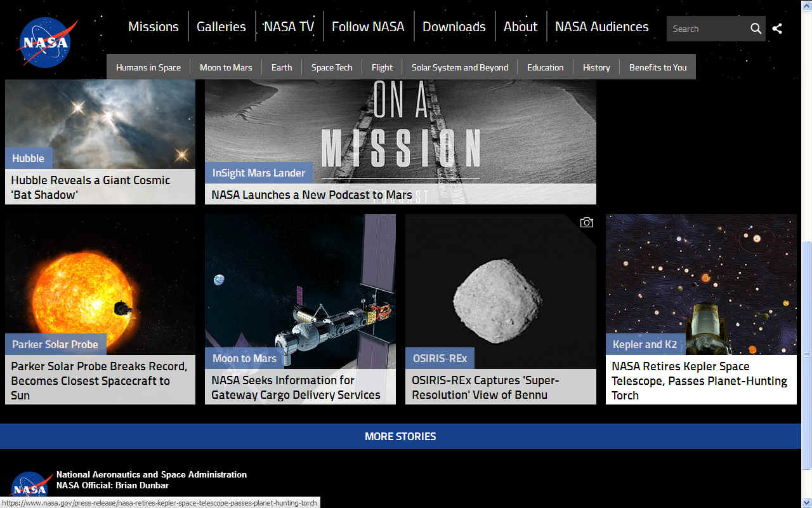Click the Hubble category tag
This screenshot has height=508, width=812.
(x=29, y=158)
